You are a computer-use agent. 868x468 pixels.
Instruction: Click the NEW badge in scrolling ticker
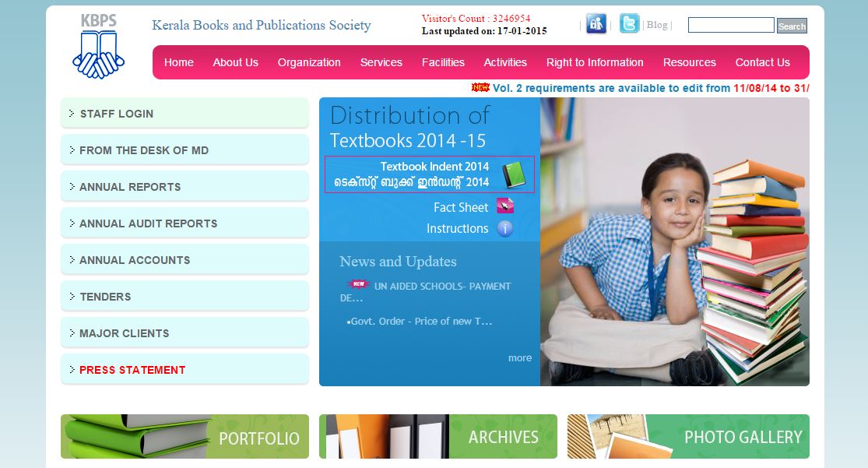pyautogui.click(x=480, y=88)
